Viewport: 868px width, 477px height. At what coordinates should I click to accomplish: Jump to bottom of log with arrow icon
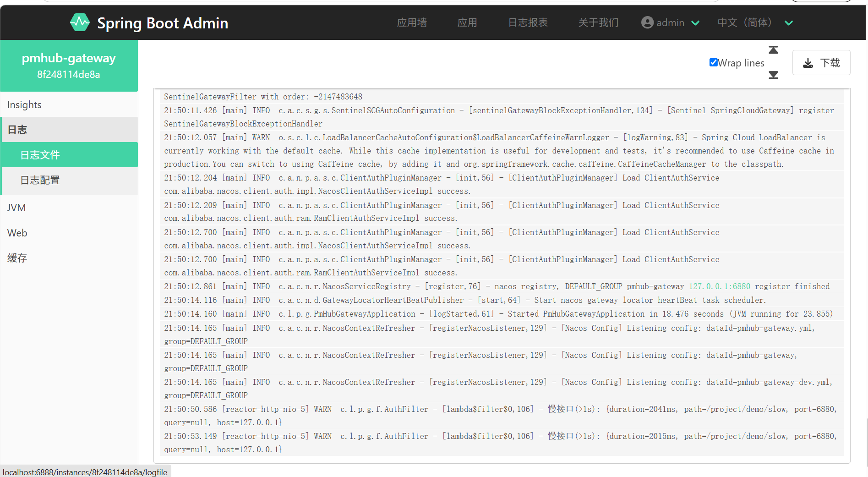coord(773,75)
